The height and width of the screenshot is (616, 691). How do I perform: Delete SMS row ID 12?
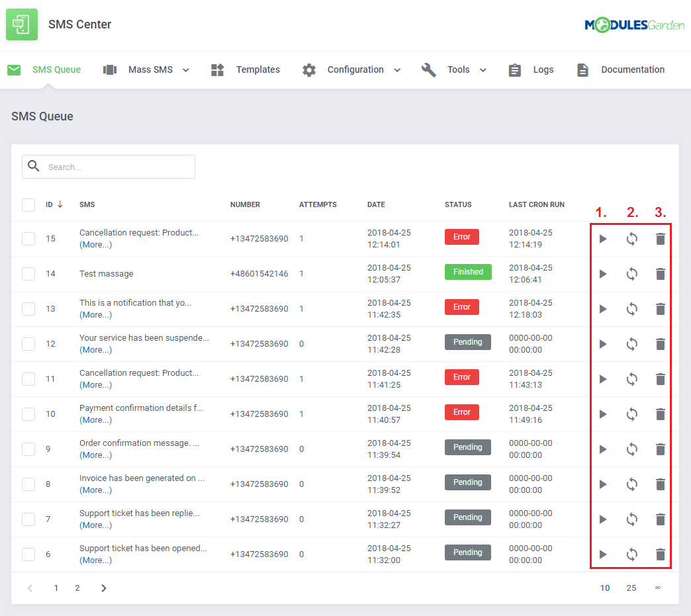click(x=660, y=344)
